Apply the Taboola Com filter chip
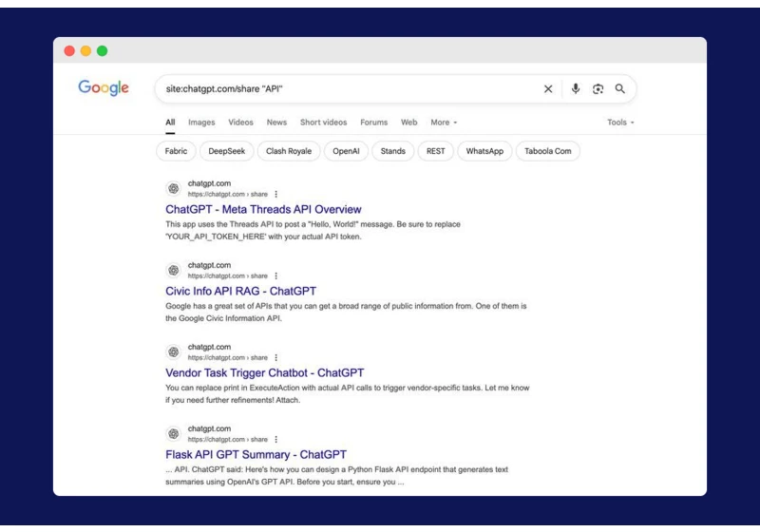This screenshot has width=760, height=532. click(x=548, y=151)
